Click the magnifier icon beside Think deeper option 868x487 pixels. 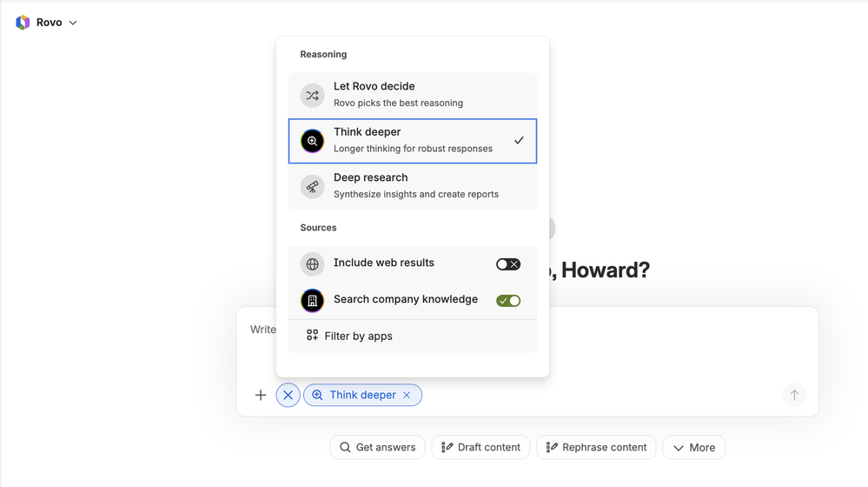click(312, 141)
